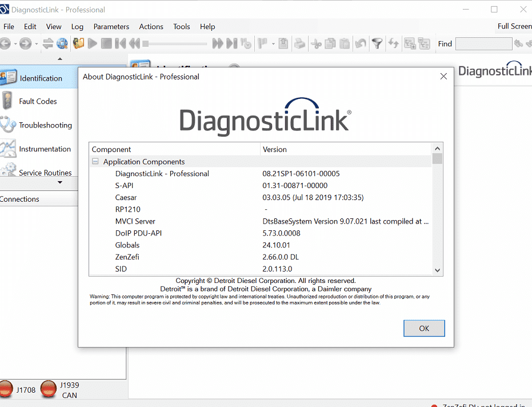Click the Full Screen button

click(x=514, y=26)
